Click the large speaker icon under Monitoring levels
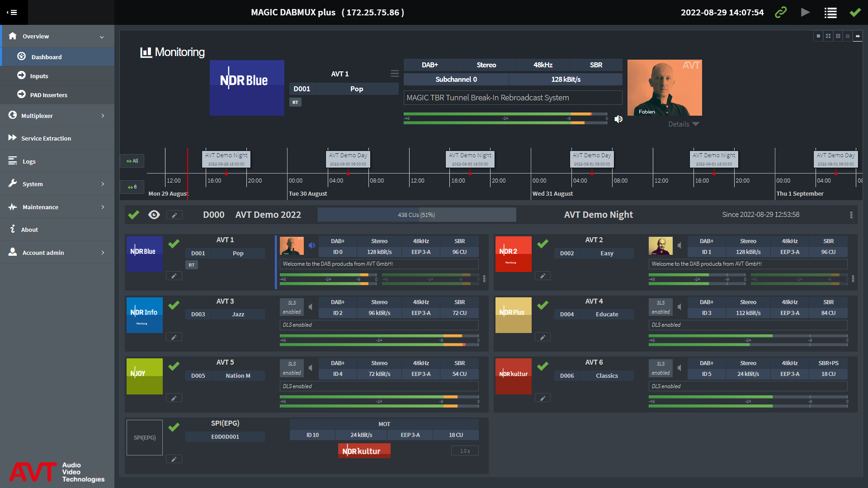Screen dimensions: 868x488 click(618, 119)
